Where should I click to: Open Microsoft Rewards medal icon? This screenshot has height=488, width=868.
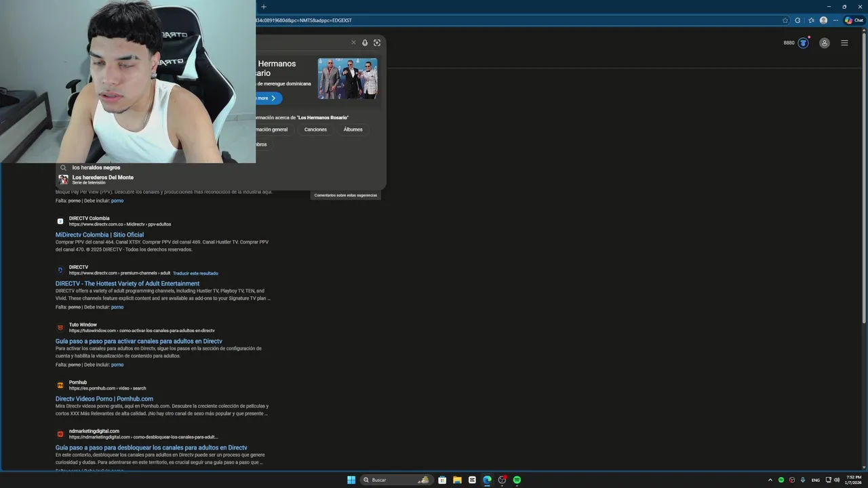click(x=804, y=43)
